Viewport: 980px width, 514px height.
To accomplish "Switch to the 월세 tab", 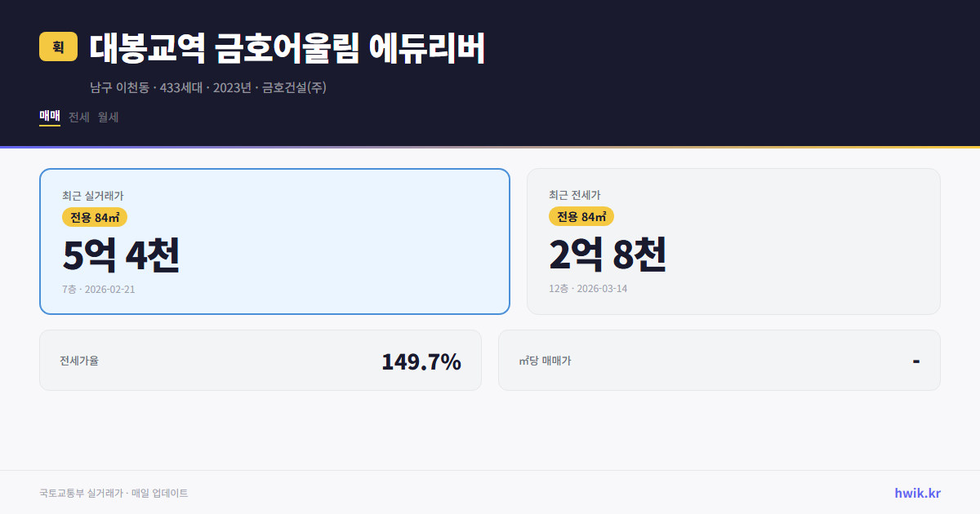I will point(105,117).
